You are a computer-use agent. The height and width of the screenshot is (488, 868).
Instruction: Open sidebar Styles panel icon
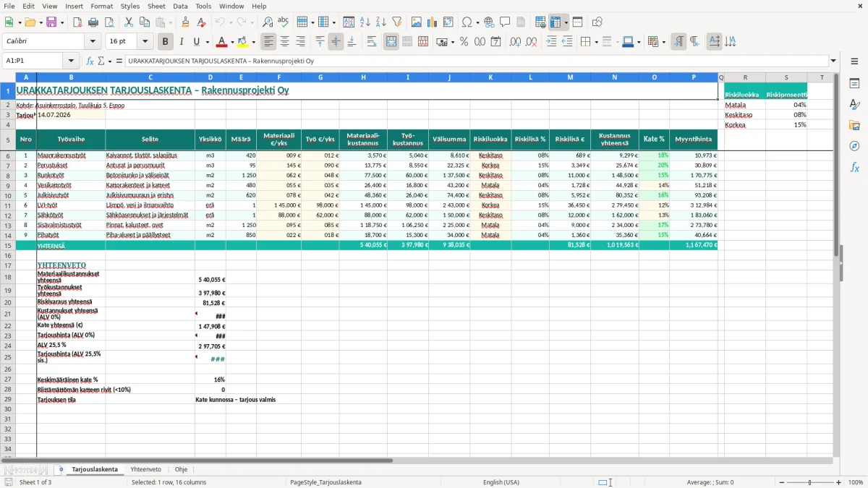point(854,105)
